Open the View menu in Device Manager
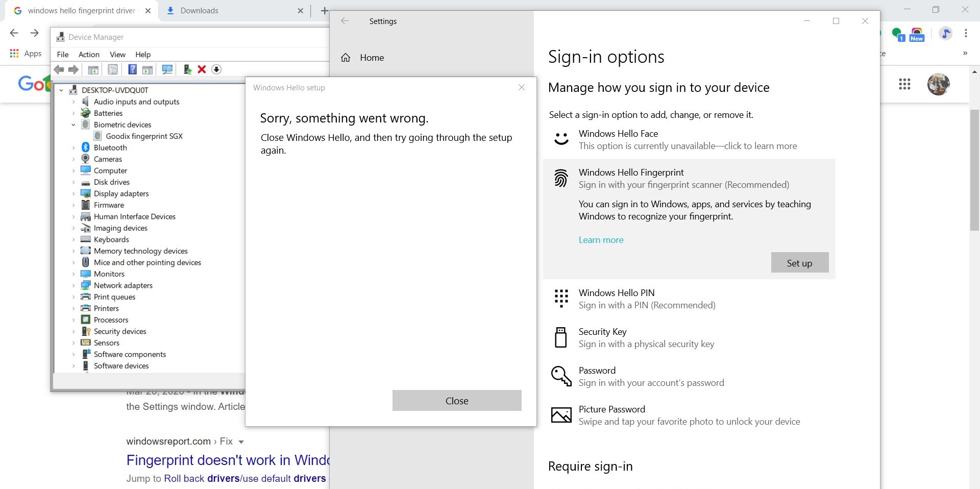Image resolution: width=980 pixels, height=489 pixels. (117, 55)
